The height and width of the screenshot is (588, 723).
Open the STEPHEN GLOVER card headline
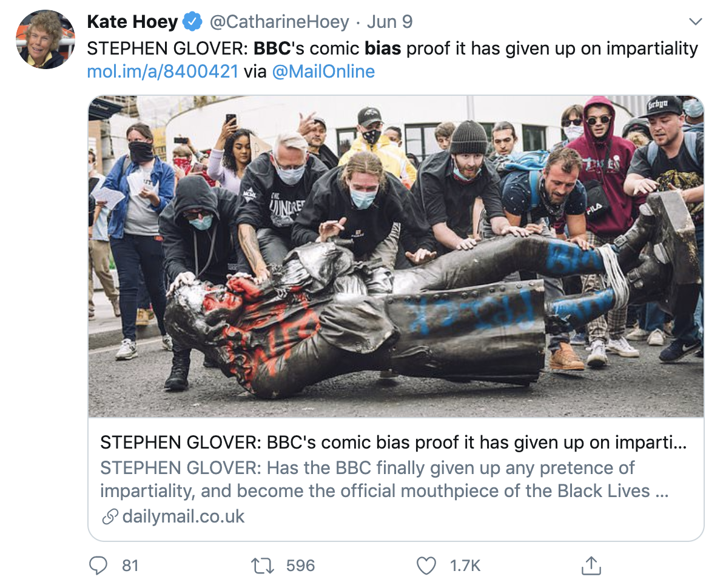point(393,443)
